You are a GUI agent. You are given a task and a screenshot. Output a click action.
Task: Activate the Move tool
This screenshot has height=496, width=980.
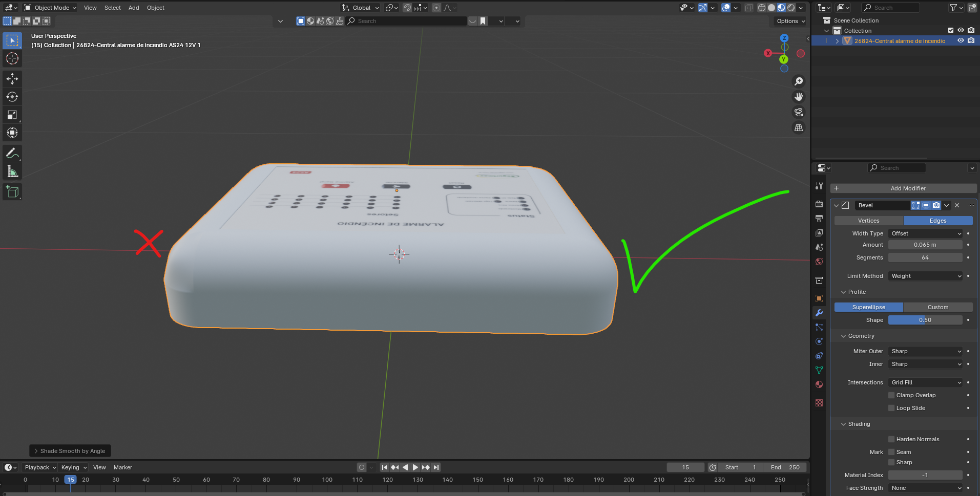12,79
